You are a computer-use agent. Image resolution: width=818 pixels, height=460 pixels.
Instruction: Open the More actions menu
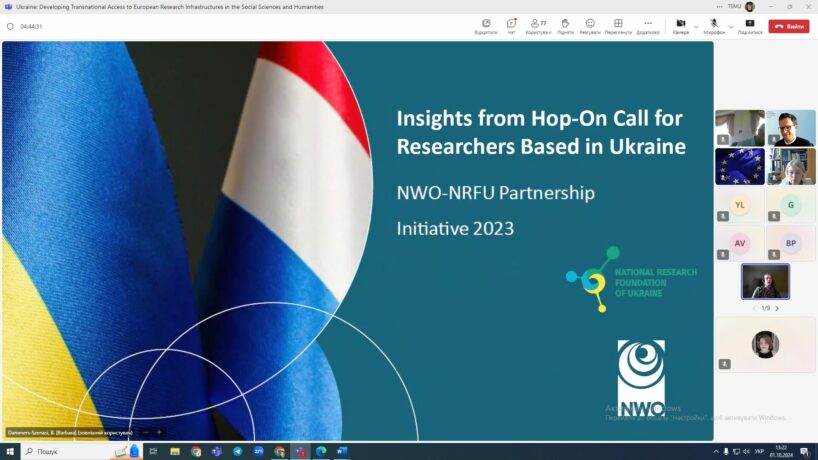pos(648,25)
